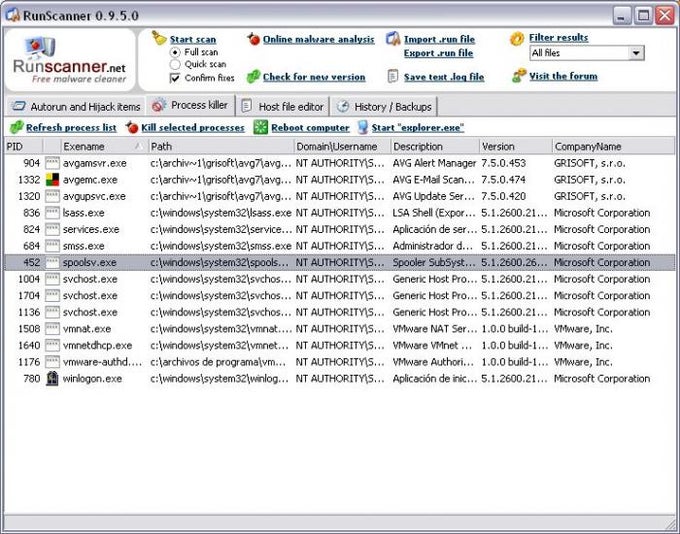This screenshot has height=534, width=680.
Task: Click the RunScanner title bar icon
Action: pos(13,15)
